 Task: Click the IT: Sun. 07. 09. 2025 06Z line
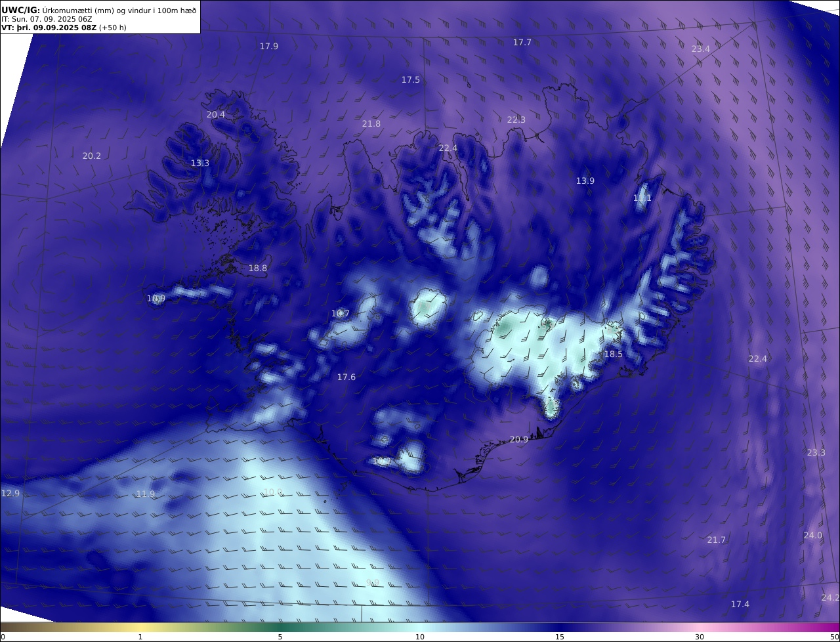[x=47, y=19]
